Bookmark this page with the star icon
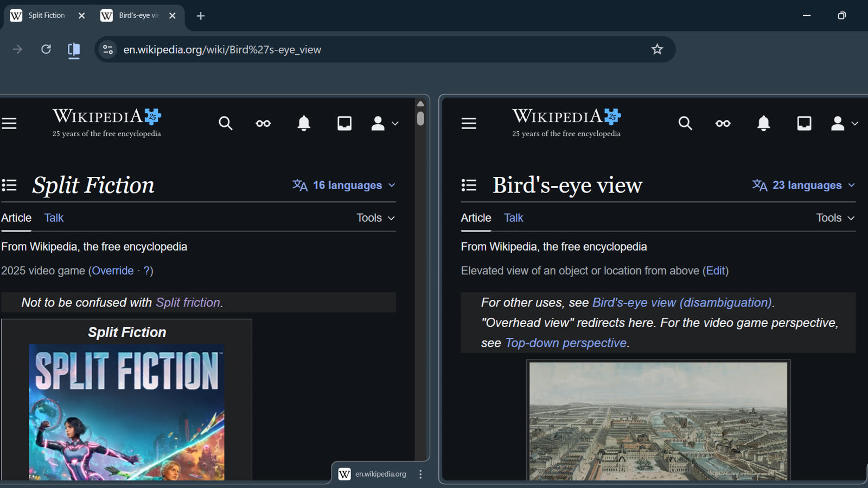 pyautogui.click(x=657, y=49)
